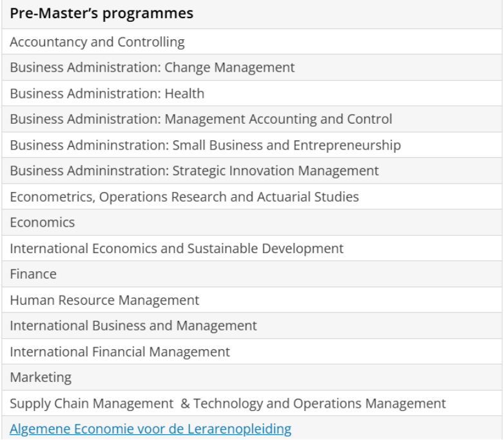Image resolution: width=504 pixels, height=440 pixels.
Task: Click the Pre-Master's programmes table header
Action: [101, 14]
